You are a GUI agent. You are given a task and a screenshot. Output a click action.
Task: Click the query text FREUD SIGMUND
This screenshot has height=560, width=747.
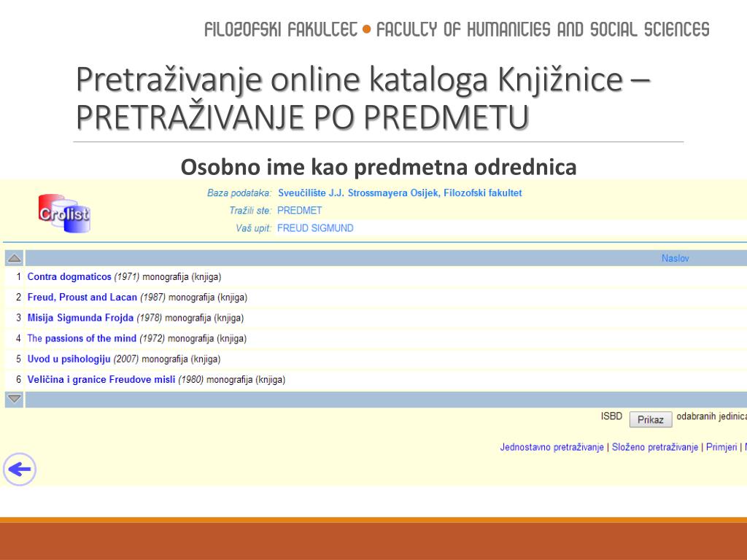(315, 228)
